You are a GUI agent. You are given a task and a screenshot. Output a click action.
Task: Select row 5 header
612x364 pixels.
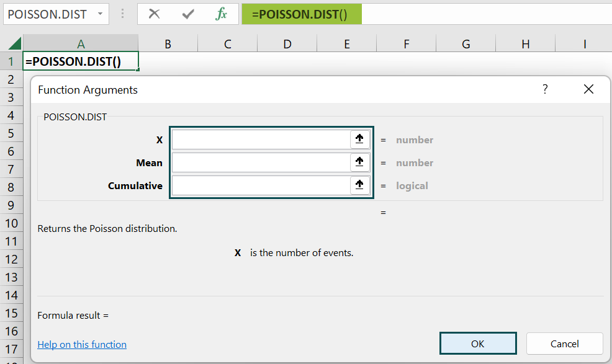(x=11, y=133)
